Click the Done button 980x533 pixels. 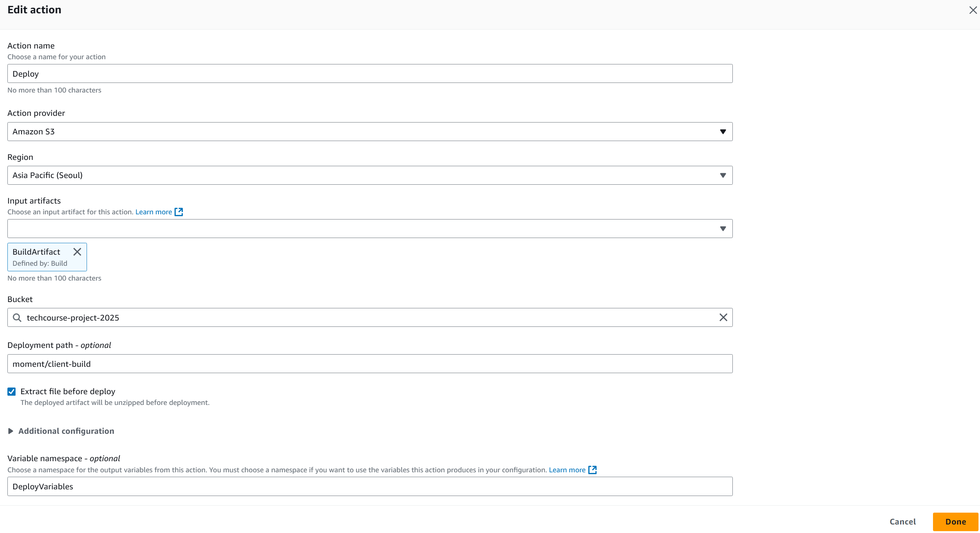pos(955,522)
